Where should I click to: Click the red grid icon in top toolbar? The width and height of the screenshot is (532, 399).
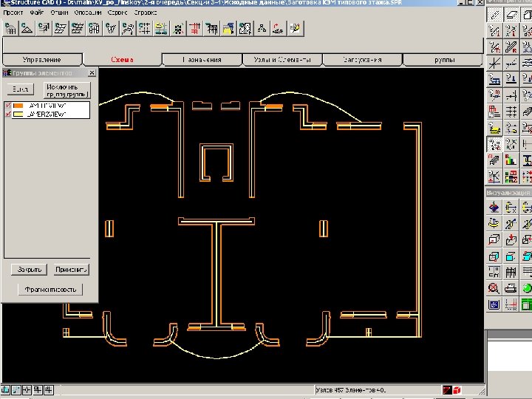[194, 30]
